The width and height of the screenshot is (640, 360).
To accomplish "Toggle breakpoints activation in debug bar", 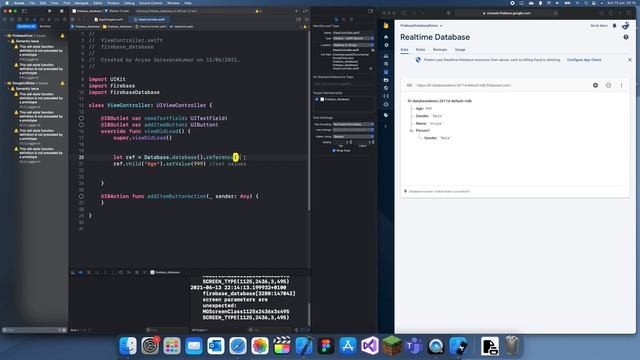I will [81, 272].
